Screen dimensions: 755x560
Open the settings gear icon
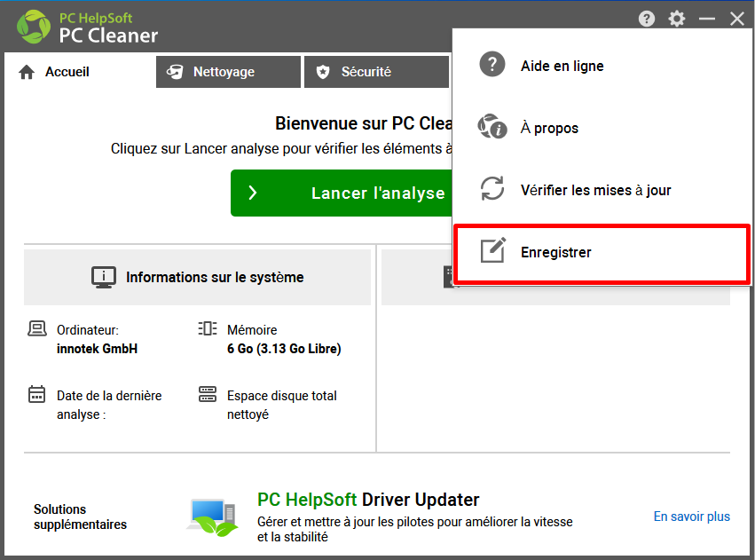(x=677, y=19)
